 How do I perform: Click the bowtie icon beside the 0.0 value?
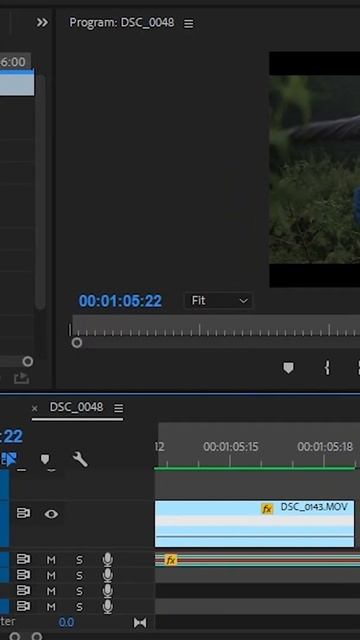click(140, 622)
